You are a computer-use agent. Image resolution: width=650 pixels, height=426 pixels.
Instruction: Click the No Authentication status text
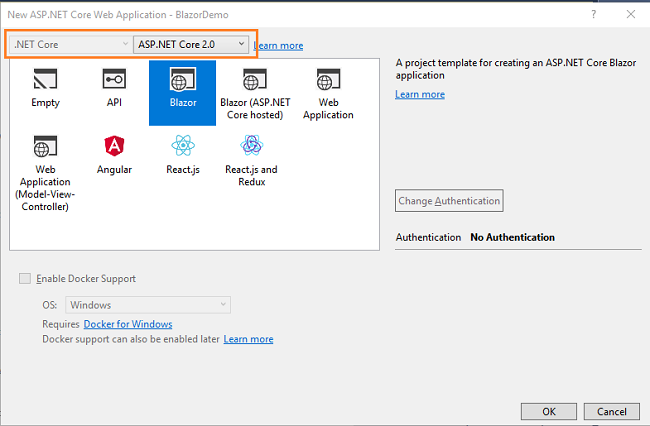(x=512, y=237)
